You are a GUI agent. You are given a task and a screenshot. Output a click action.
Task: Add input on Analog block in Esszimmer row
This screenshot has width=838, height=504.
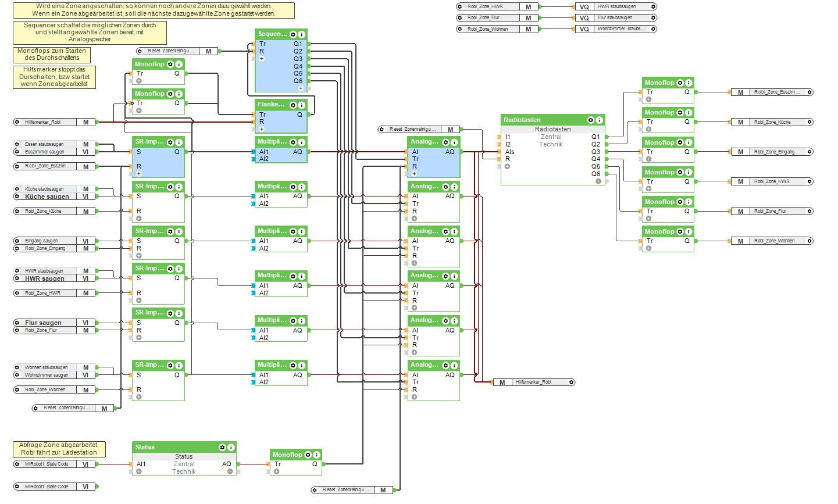tap(414, 174)
